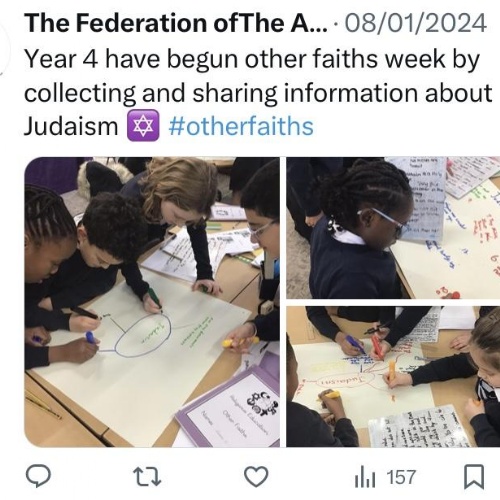Open large photo of children drawing circle
500x500 pixels.
point(152,302)
